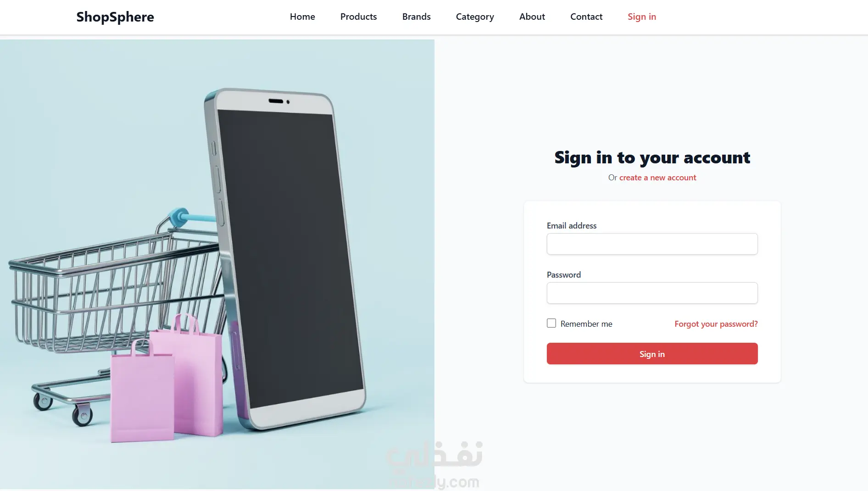Focus the Password input field

point(652,293)
